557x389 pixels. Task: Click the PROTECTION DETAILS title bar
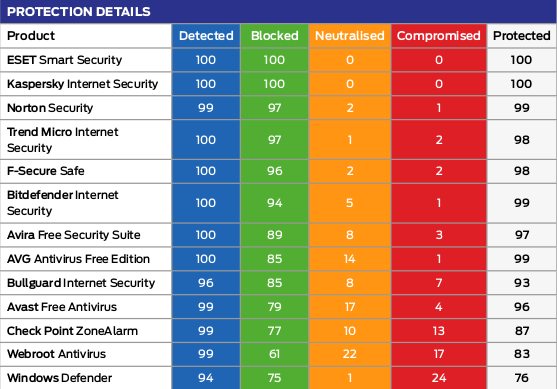click(x=278, y=11)
